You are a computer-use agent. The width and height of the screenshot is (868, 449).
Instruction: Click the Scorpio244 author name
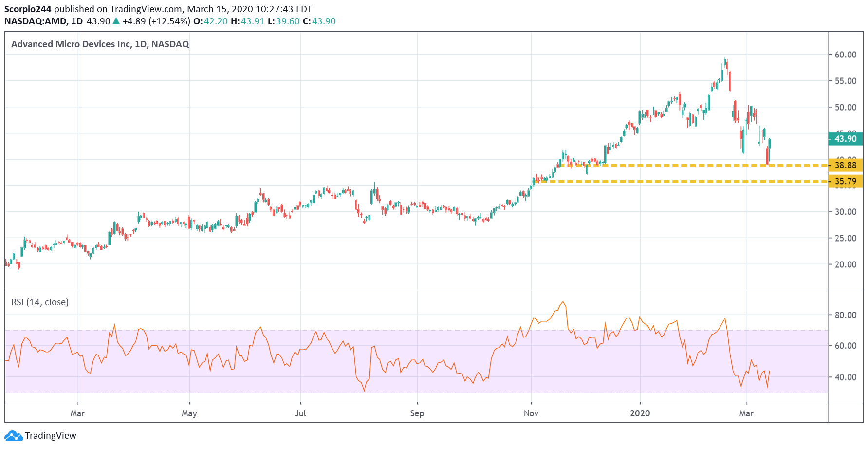click(28, 9)
